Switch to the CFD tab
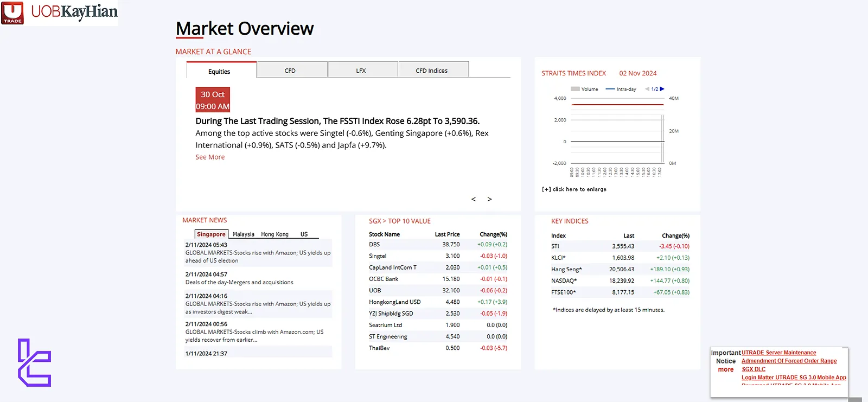This screenshot has height=402, width=868. (292, 70)
